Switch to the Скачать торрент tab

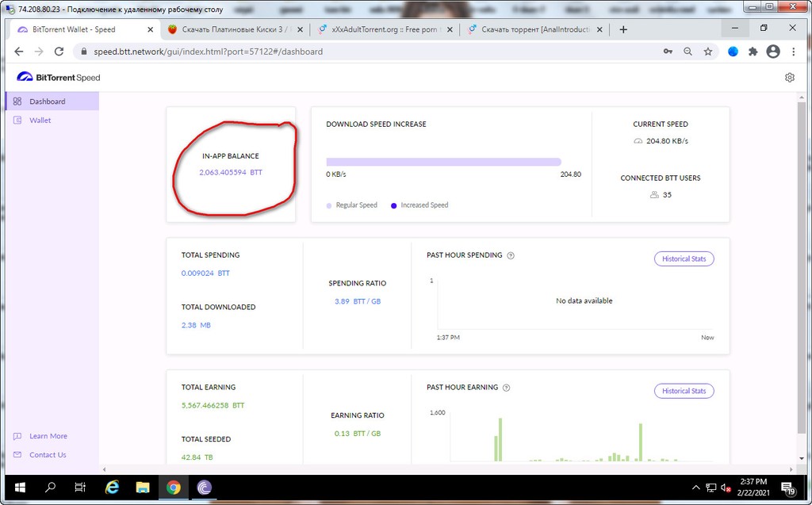[534, 29]
